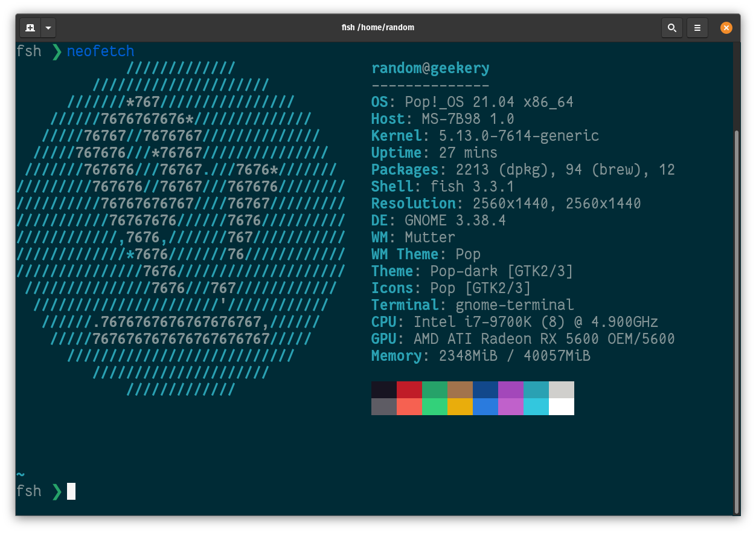The width and height of the screenshot is (756, 533).
Task: Click the dark blue color block
Action: [x=485, y=390]
